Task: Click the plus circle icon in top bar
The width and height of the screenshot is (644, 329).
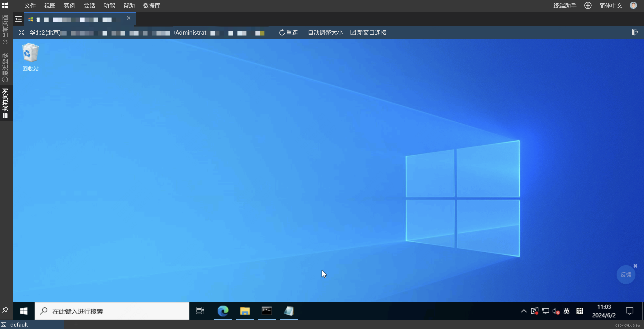Action: [x=588, y=5]
